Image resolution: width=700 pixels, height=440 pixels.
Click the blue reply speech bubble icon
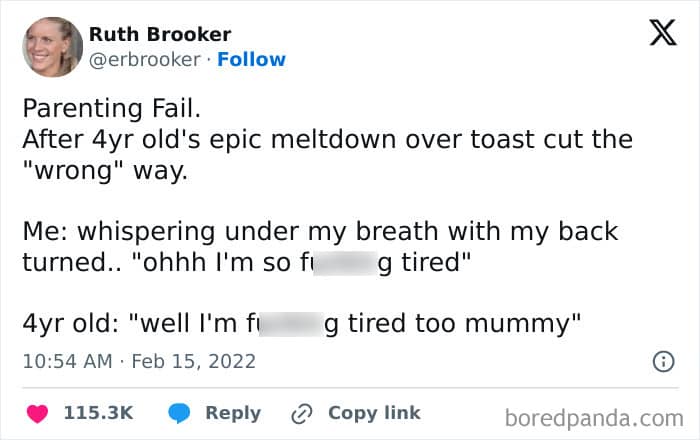point(178,413)
